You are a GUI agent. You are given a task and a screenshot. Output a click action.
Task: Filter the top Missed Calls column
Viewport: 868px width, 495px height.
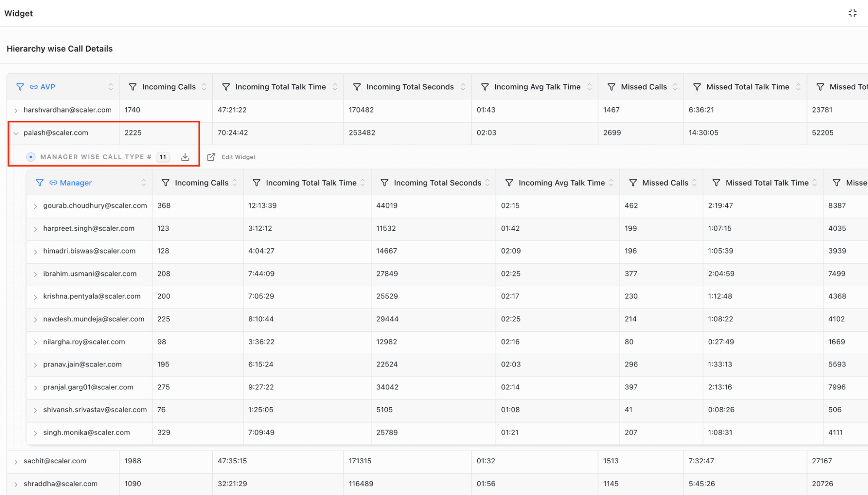611,87
